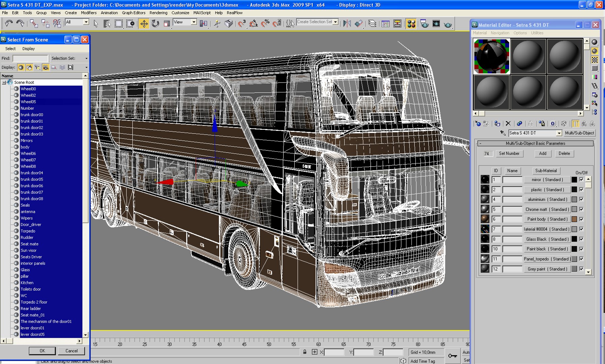Click the Undo arrow in main toolbar

8,23
